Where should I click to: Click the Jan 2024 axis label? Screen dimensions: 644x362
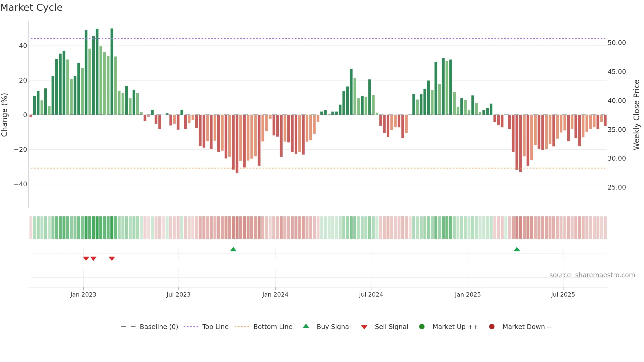[x=275, y=294]
